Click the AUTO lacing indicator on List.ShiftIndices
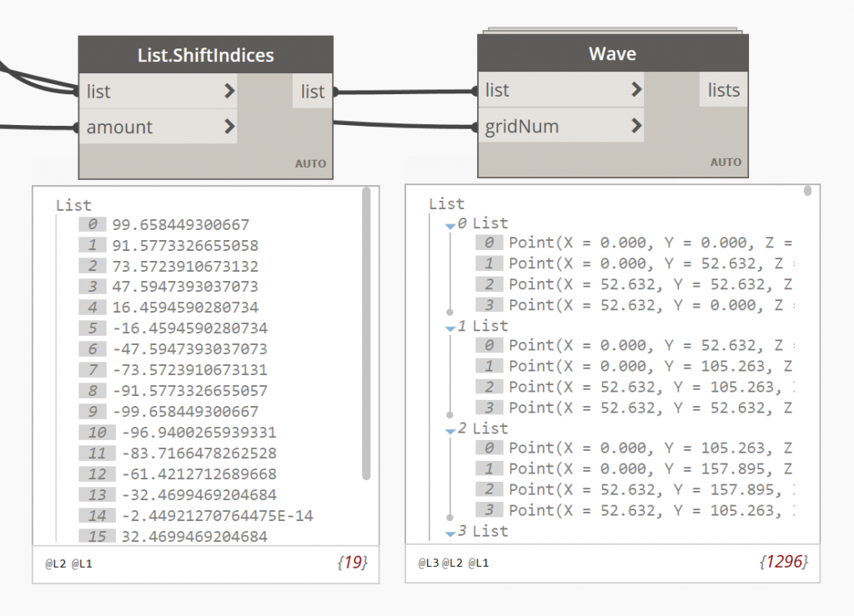854x616 pixels. tap(310, 163)
